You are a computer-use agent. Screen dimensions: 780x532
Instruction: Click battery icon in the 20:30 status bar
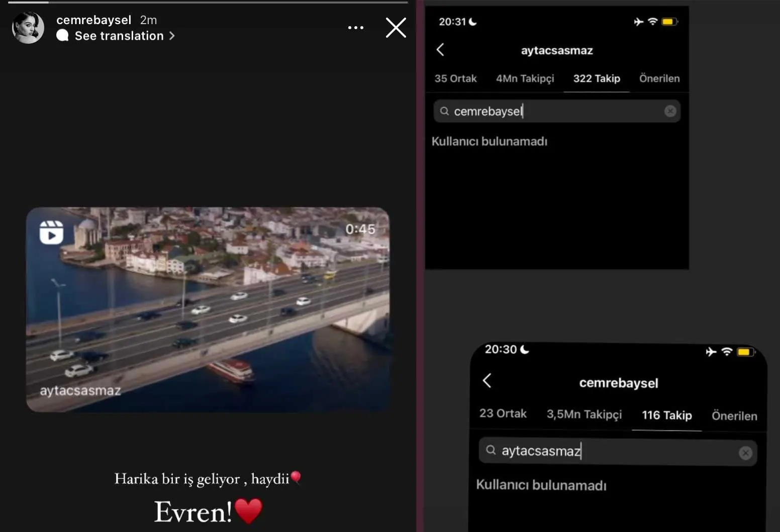[x=746, y=352]
